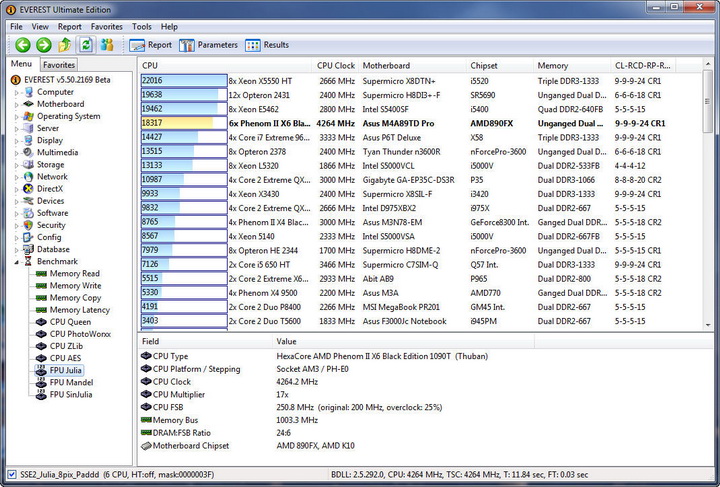
Task: Click the Server tree icon
Action: 28,128
